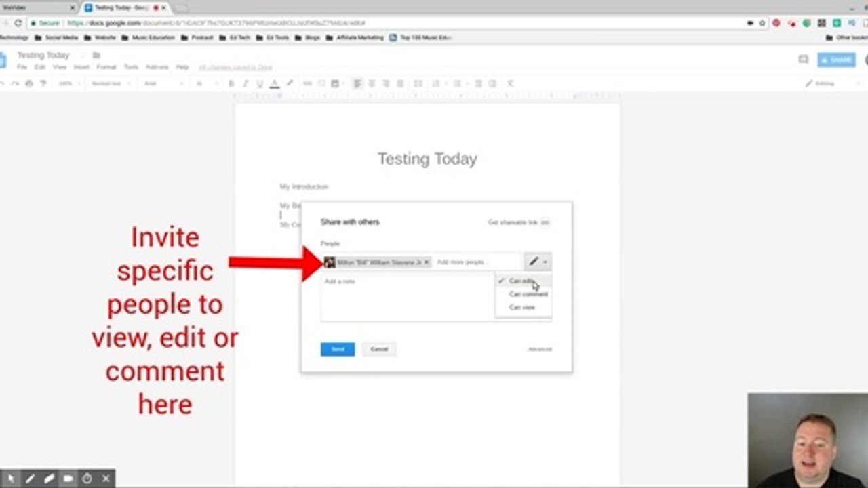
Task: Click the Numbered list icon
Action: pyautogui.click(x=437, y=83)
